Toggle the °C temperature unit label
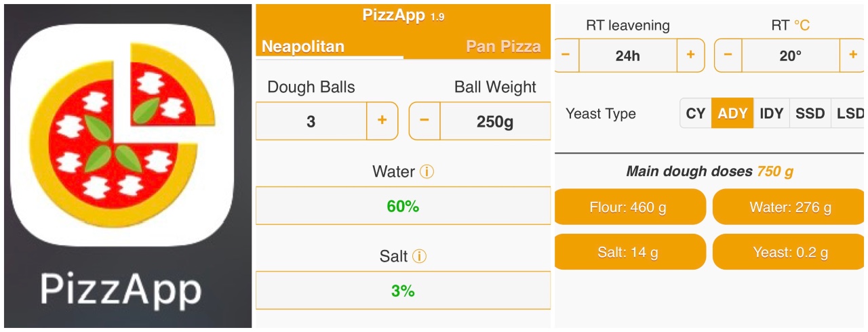The image size is (868, 332). click(802, 26)
